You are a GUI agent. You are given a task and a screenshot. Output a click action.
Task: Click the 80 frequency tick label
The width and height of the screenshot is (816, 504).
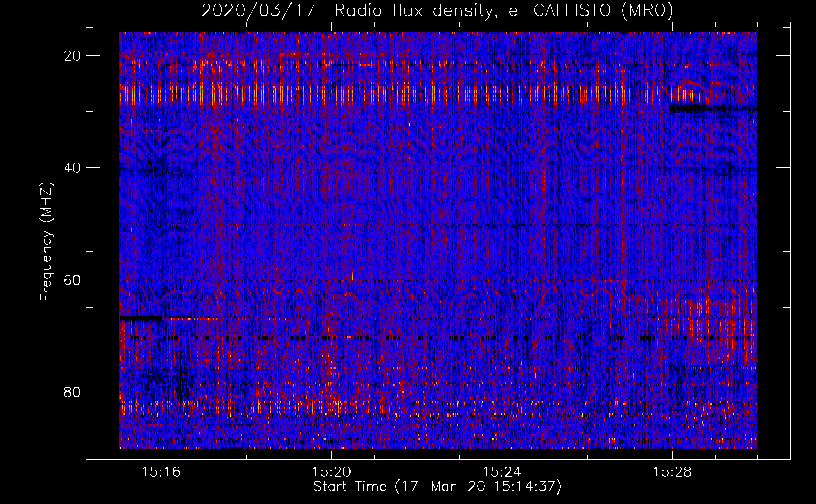click(x=73, y=392)
